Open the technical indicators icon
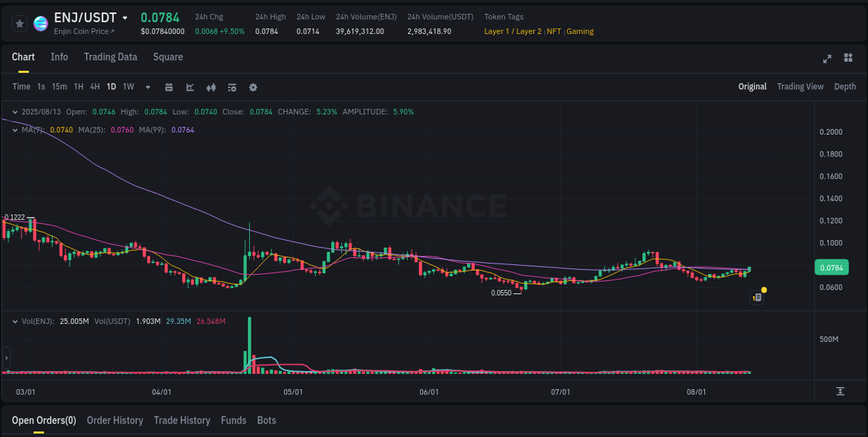Screen dimensions: 868x437 pyautogui.click(x=210, y=87)
